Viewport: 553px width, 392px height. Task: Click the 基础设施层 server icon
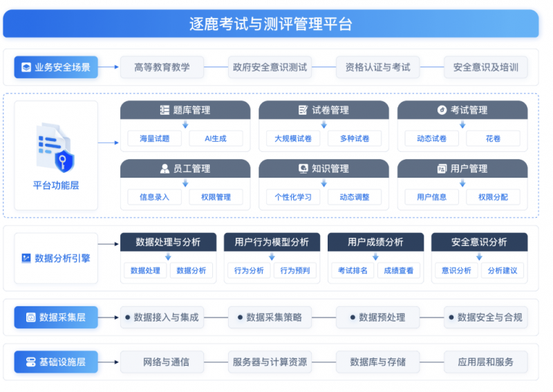click(x=30, y=362)
